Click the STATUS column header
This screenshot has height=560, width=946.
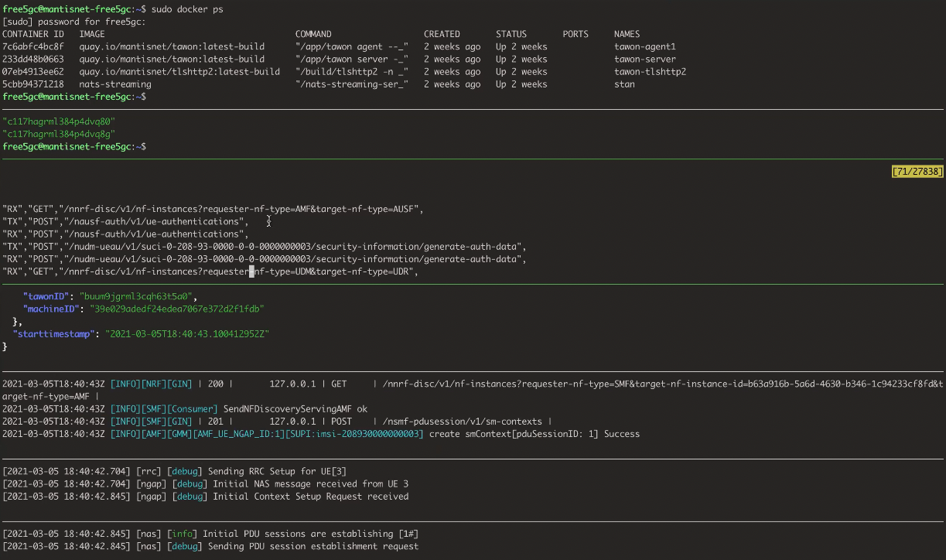511,34
